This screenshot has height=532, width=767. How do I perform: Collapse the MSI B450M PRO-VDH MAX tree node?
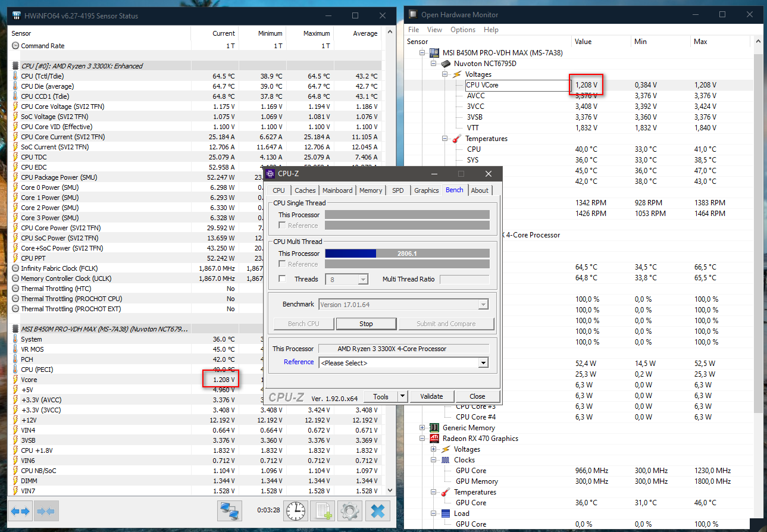coord(422,53)
